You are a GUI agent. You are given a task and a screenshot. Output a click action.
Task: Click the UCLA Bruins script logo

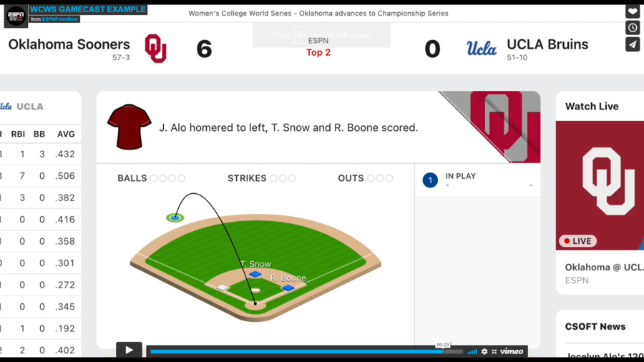pos(482,49)
